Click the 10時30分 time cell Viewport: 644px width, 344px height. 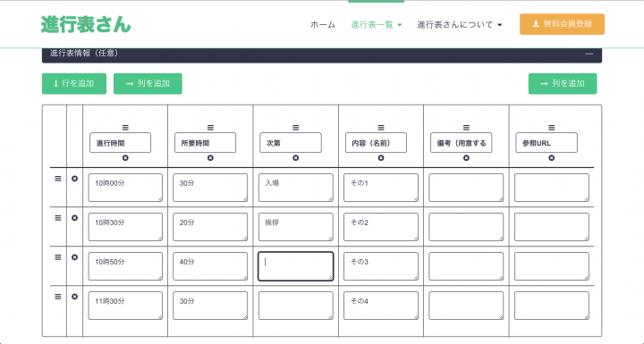(x=125, y=227)
